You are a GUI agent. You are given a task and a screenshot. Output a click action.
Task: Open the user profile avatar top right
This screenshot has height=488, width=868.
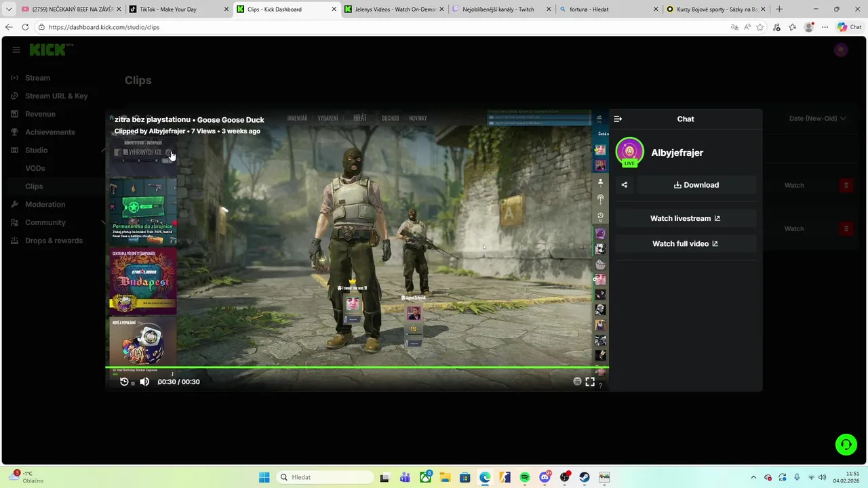[841, 49]
